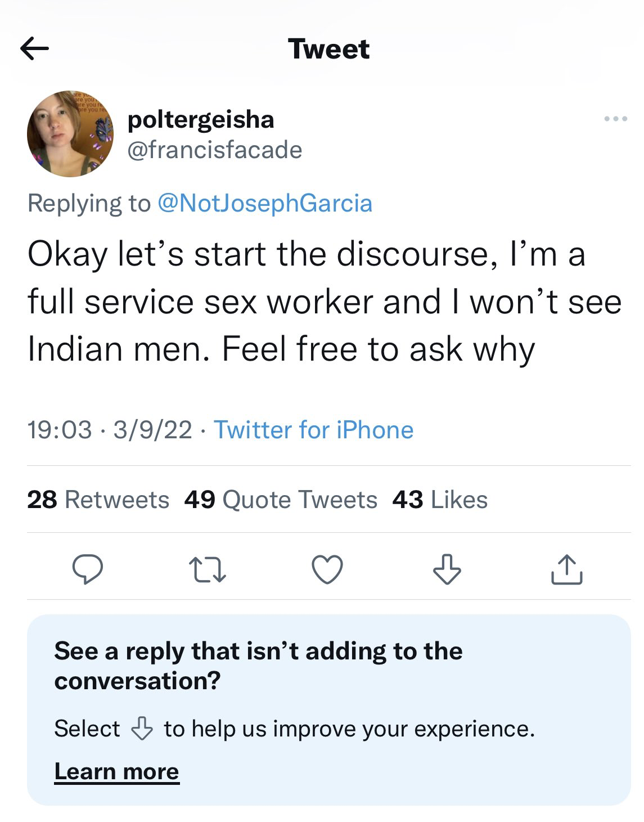644x822 pixels.
Task: Open the three-dot more options menu
Action: [x=615, y=119]
